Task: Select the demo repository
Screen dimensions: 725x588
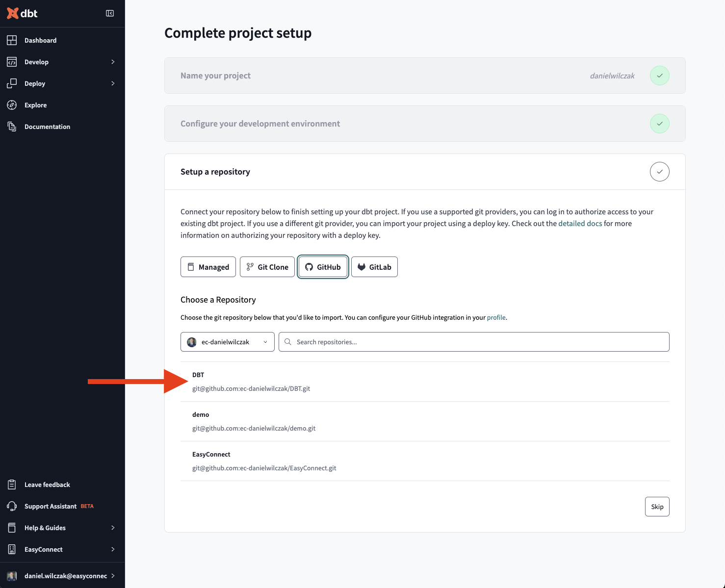Action: click(x=425, y=421)
